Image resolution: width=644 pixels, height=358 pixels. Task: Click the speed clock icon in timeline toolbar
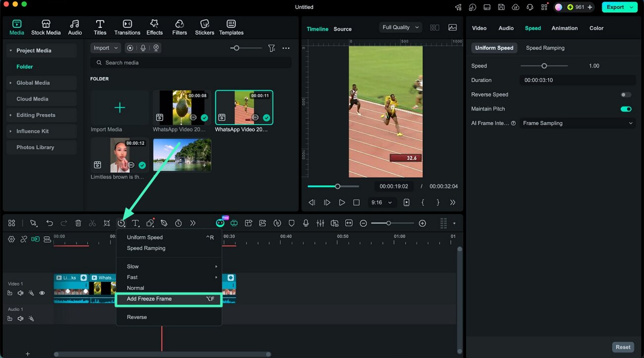click(x=121, y=223)
